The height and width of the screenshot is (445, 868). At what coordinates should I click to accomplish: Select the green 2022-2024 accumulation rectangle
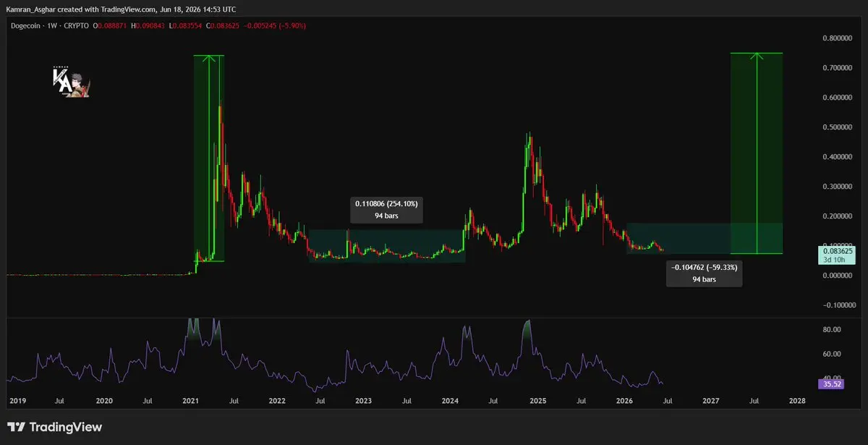point(387,246)
